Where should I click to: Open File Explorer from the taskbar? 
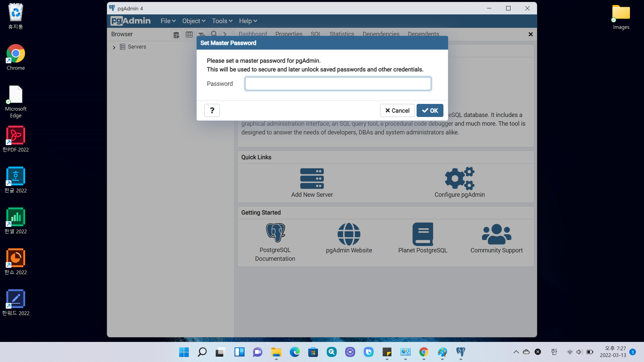(x=276, y=352)
